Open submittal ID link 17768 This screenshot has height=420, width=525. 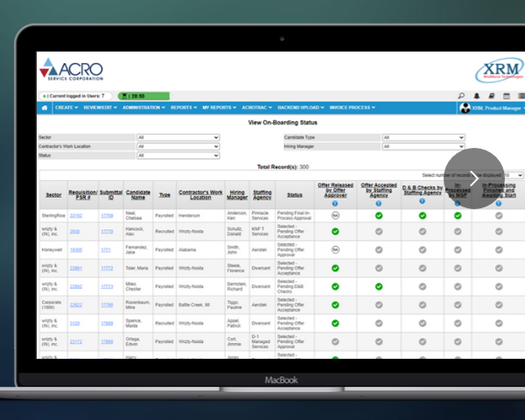107,214
